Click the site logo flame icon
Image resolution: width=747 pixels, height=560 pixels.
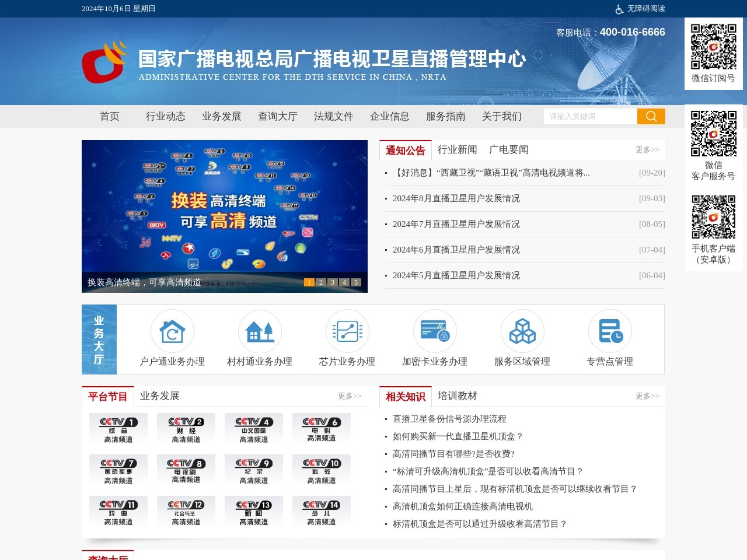(x=104, y=61)
